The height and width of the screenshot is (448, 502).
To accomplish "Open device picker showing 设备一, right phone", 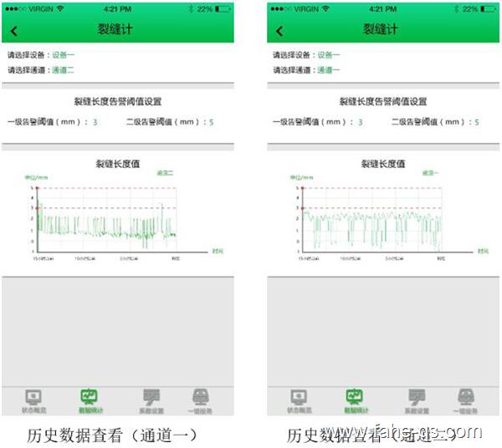I will click(x=329, y=55).
